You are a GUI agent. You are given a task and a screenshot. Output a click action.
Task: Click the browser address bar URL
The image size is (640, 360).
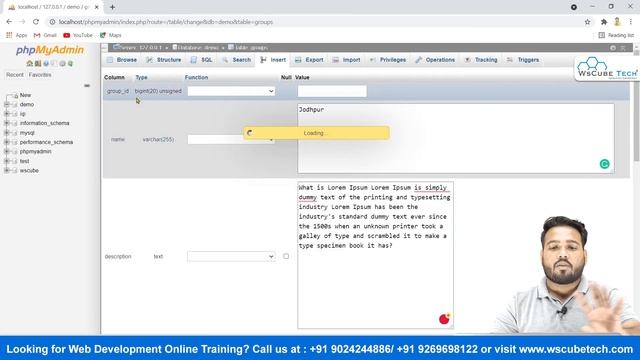pyautogui.click(x=166, y=22)
